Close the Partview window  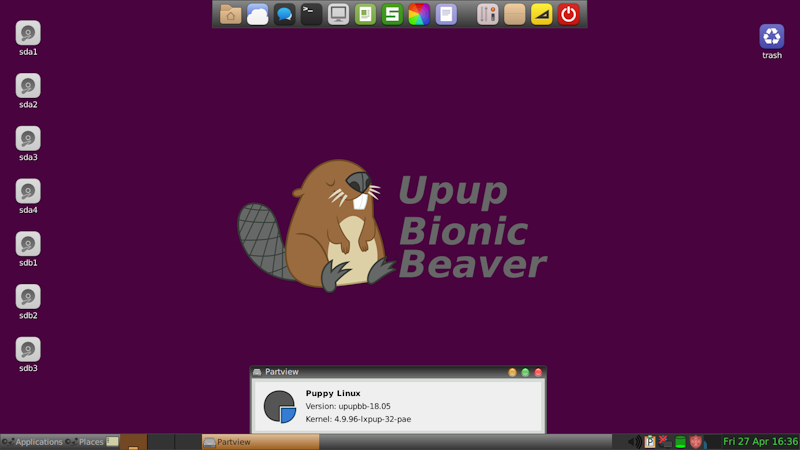pyautogui.click(x=538, y=372)
